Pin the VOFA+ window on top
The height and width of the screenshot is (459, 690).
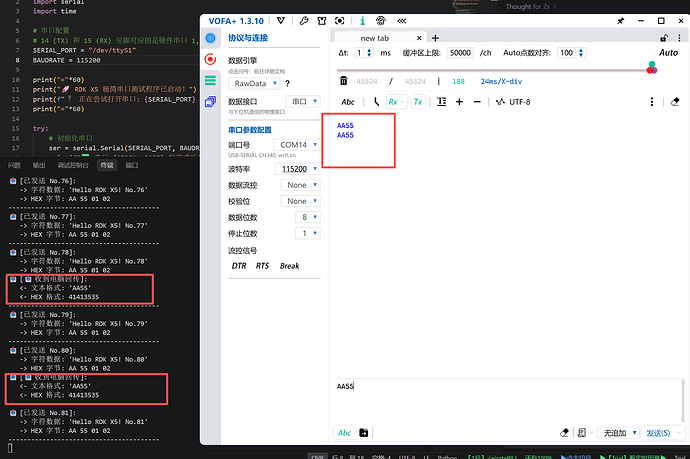(620, 21)
